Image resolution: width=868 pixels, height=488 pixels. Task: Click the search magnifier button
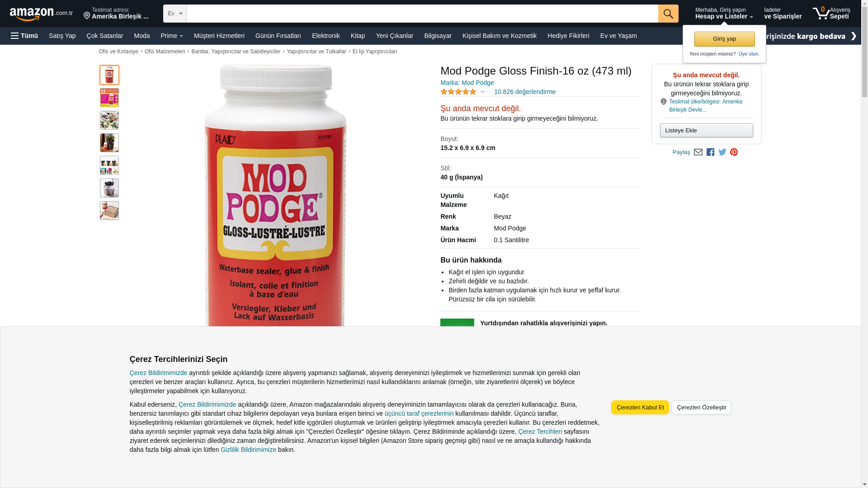click(x=668, y=14)
